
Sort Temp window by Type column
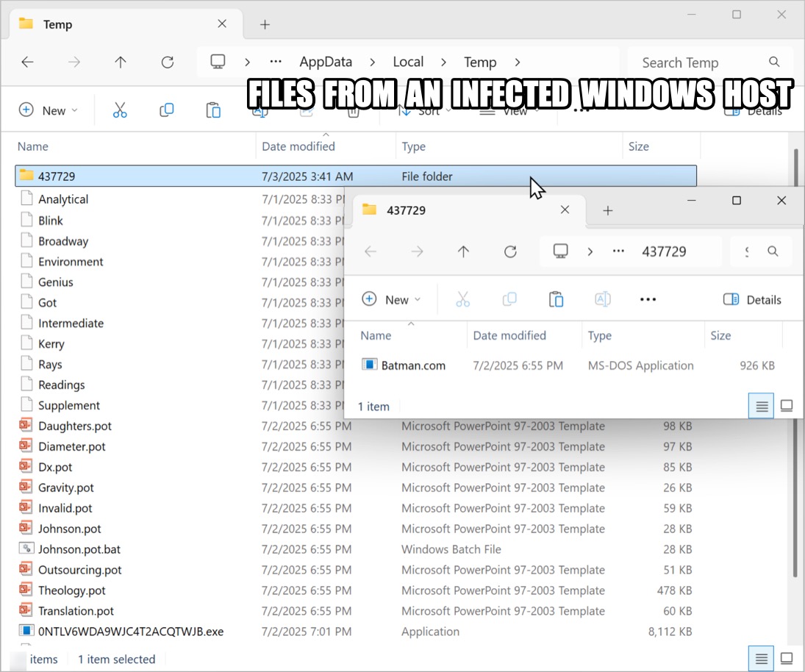tap(413, 146)
